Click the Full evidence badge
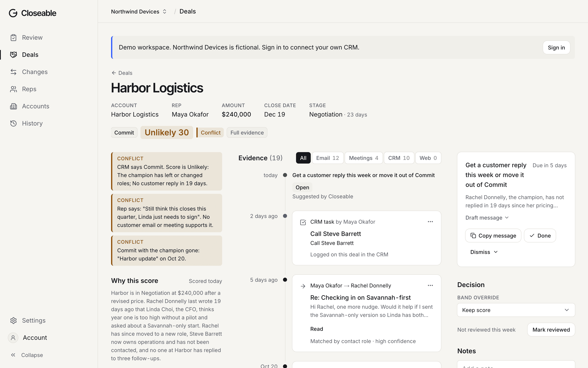 point(247,133)
